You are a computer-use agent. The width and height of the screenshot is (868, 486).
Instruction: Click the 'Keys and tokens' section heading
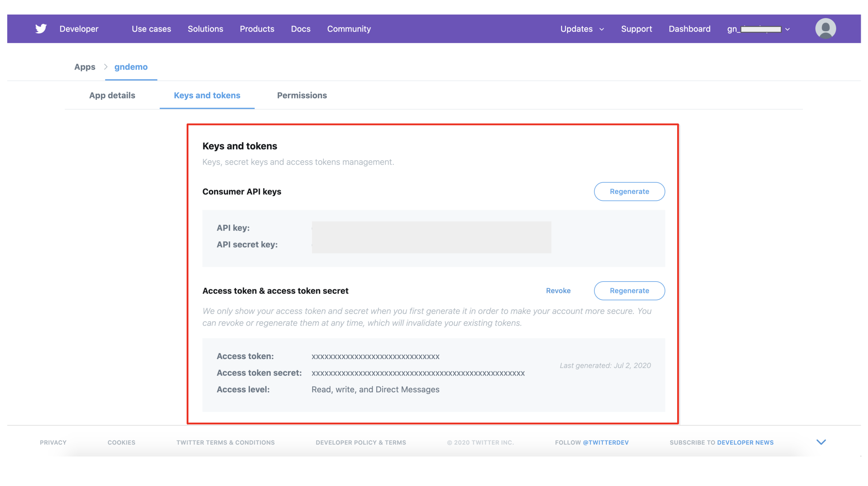point(240,146)
